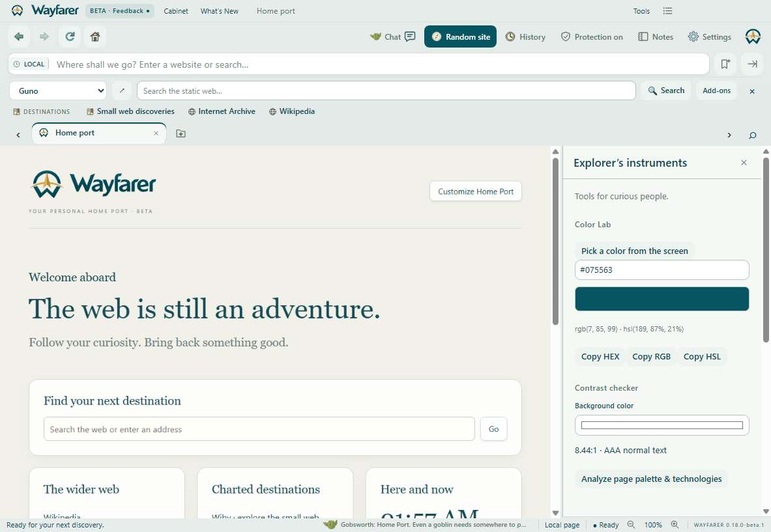Click Analyze page palette & technologies
The width and height of the screenshot is (771, 532).
point(652,479)
